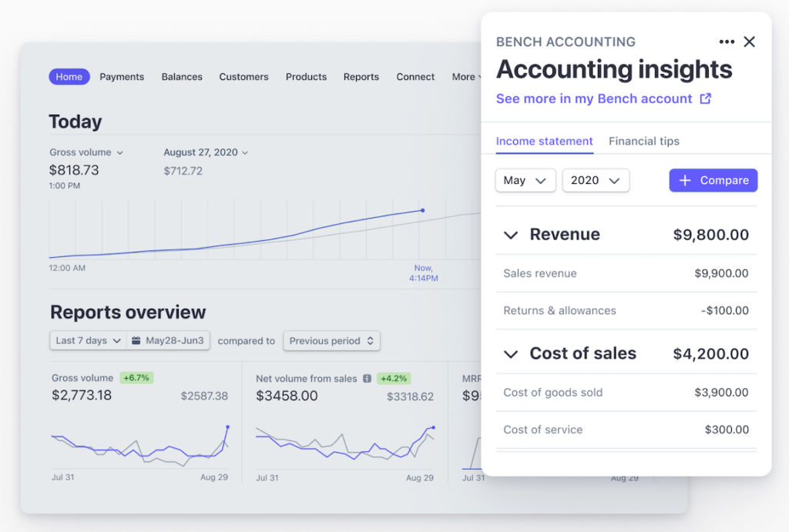Click the Sales revenue row
The height and width of the screenshot is (532, 789).
(626, 273)
